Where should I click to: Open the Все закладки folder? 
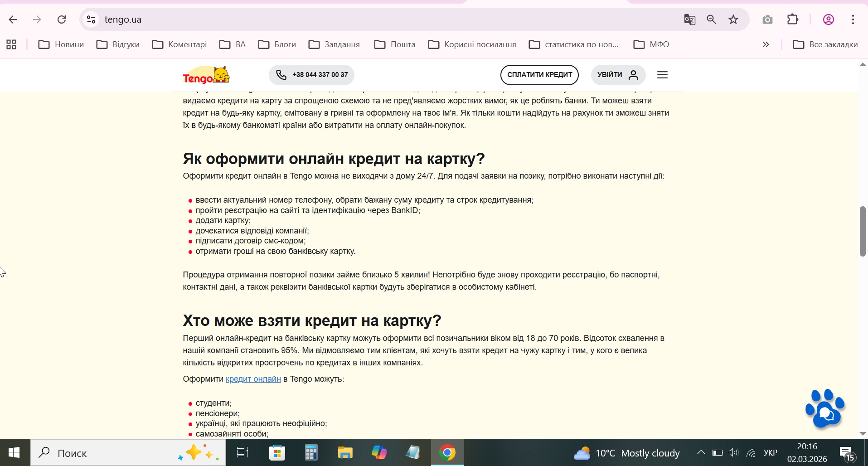pos(825,44)
